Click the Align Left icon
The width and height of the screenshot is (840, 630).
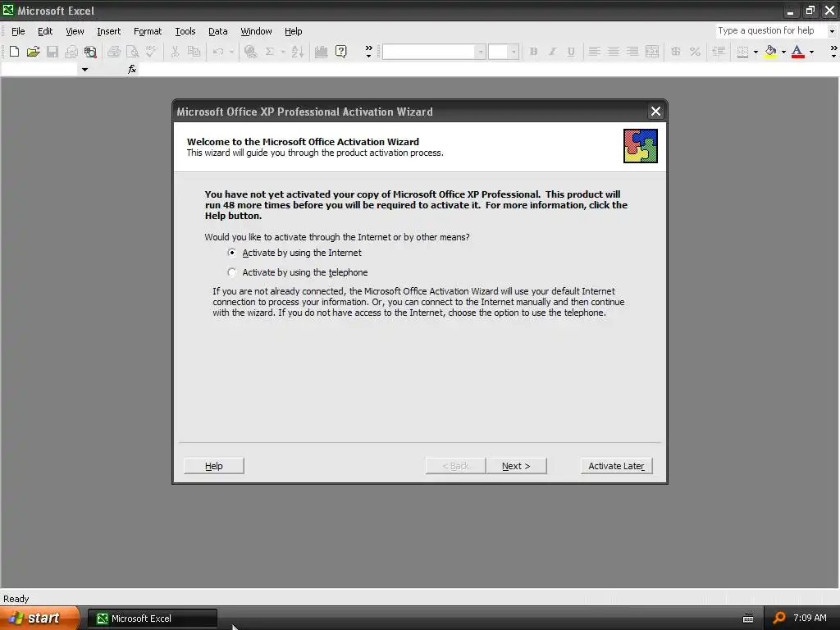pyautogui.click(x=594, y=52)
